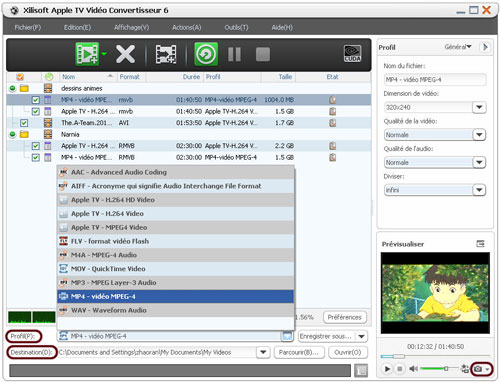Viewport: 500px width, 383px height.
Task: Click the Ouvrir(O) button
Action: [x=348, y=352]
